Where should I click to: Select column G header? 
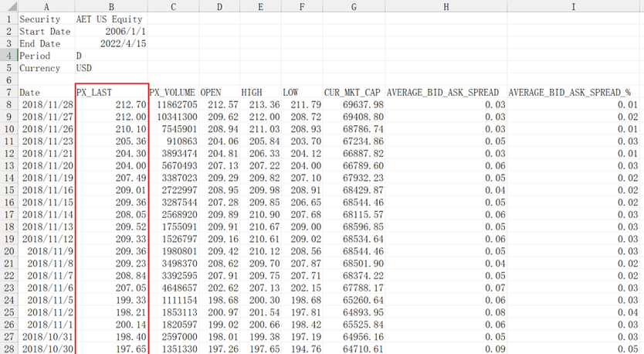click(353, 6)
